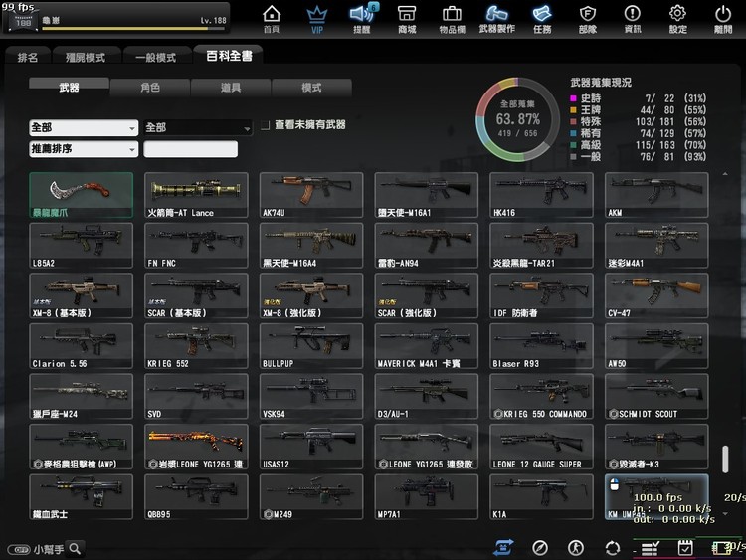
Task: Select the XM-8 (基本版) weapon card
Action: 82,295
